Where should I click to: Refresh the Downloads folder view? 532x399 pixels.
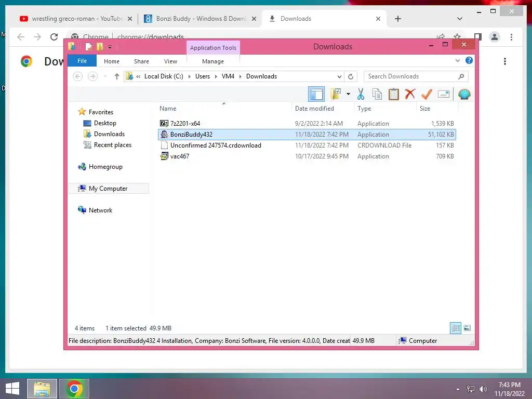351,76
